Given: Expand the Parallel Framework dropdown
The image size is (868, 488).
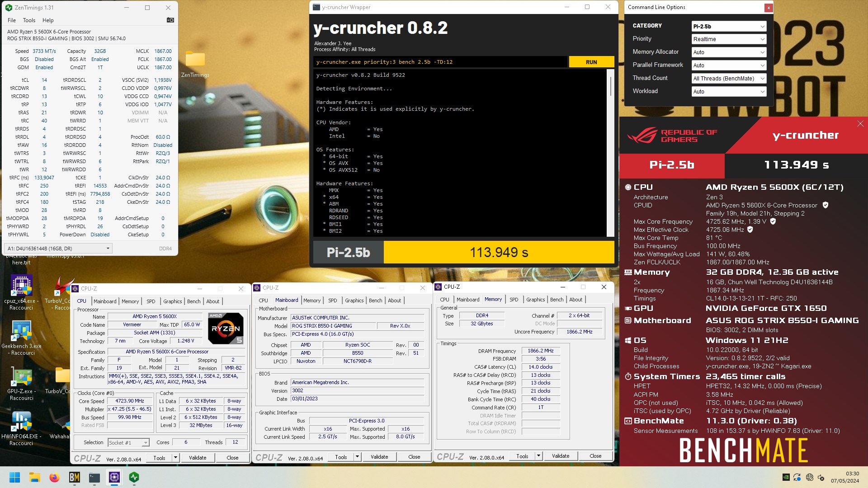Looking at the screenshot, I should (x=729, y=66).
